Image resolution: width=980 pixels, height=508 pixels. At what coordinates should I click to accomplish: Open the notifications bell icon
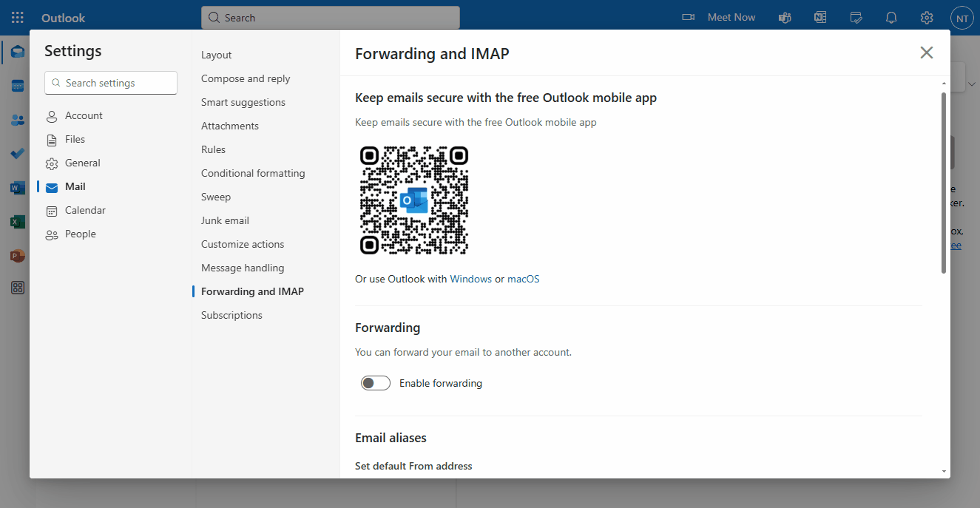891,17
